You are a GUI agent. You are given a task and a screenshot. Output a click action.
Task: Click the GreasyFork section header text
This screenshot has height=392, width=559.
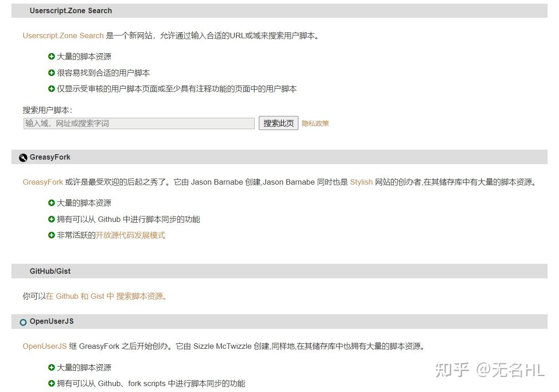(50, 157)
